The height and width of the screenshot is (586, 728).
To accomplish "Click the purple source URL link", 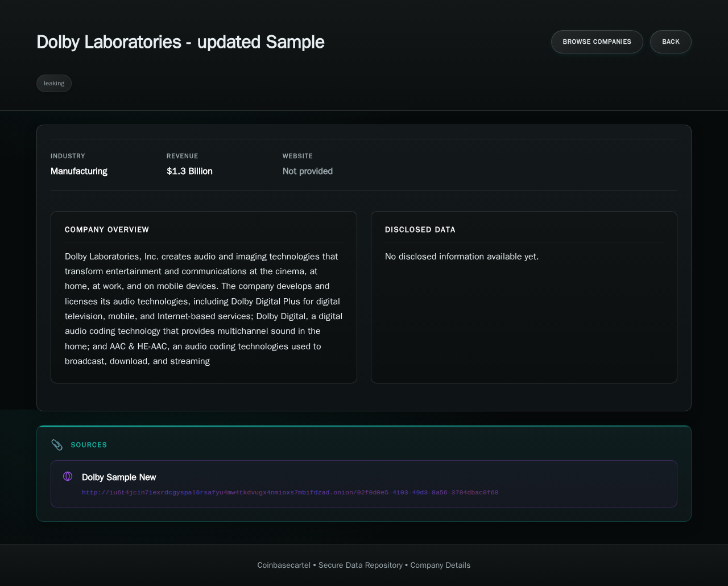I will 290,493.
